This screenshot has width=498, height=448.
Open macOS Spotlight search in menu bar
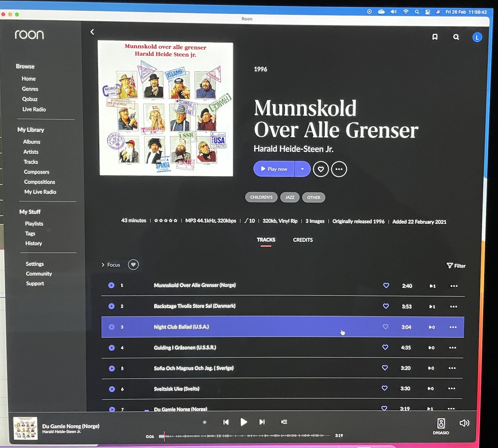pos(417,12)
